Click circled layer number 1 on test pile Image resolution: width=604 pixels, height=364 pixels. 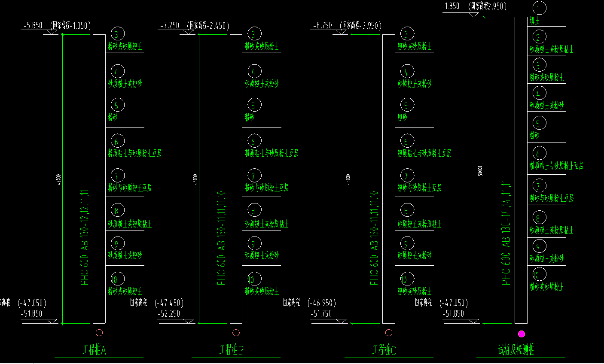point(539,8)
